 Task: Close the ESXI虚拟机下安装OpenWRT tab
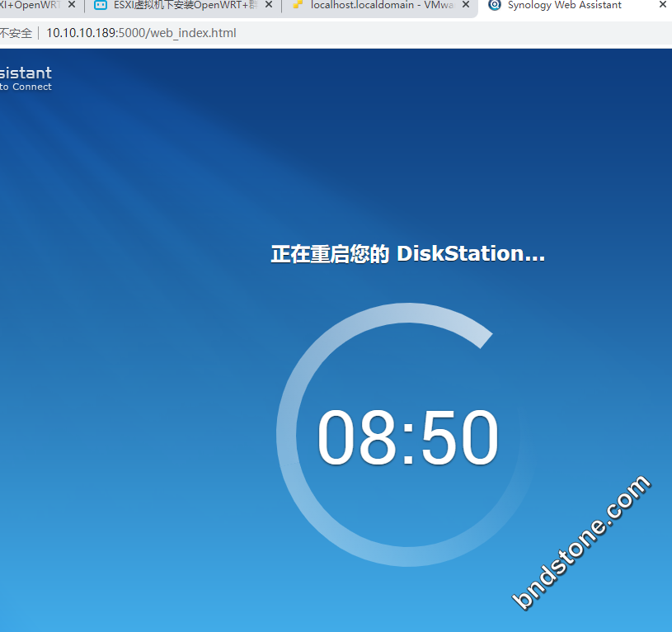pyautogui.click(x=269, y=5)
